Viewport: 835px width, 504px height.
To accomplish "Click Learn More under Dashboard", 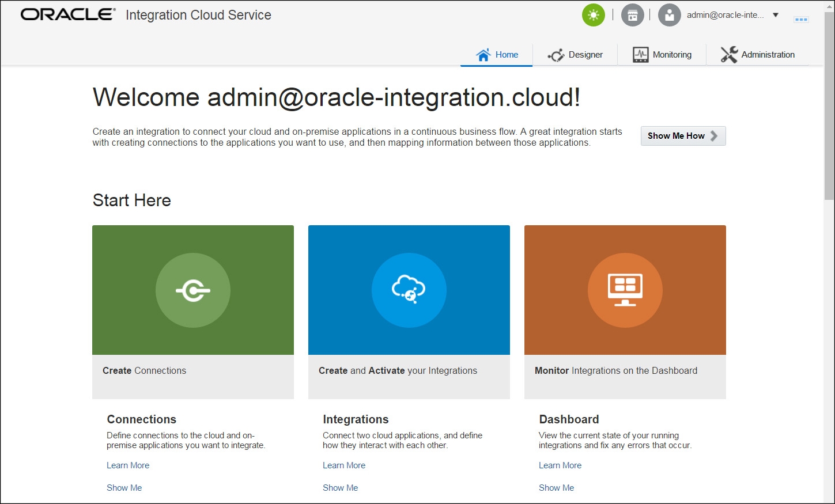I will 560,465.
